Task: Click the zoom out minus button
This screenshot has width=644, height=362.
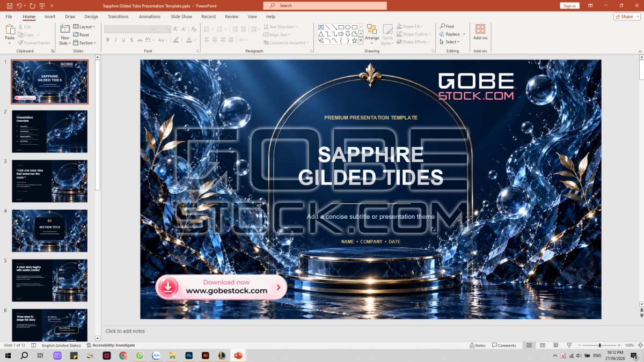Action: (x=579, y=345)
